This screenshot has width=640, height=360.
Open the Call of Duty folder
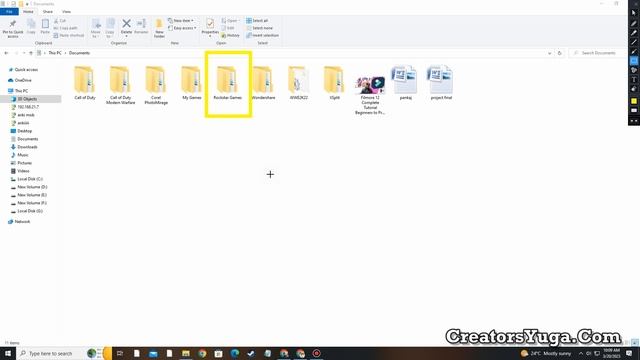click(84, 83)
